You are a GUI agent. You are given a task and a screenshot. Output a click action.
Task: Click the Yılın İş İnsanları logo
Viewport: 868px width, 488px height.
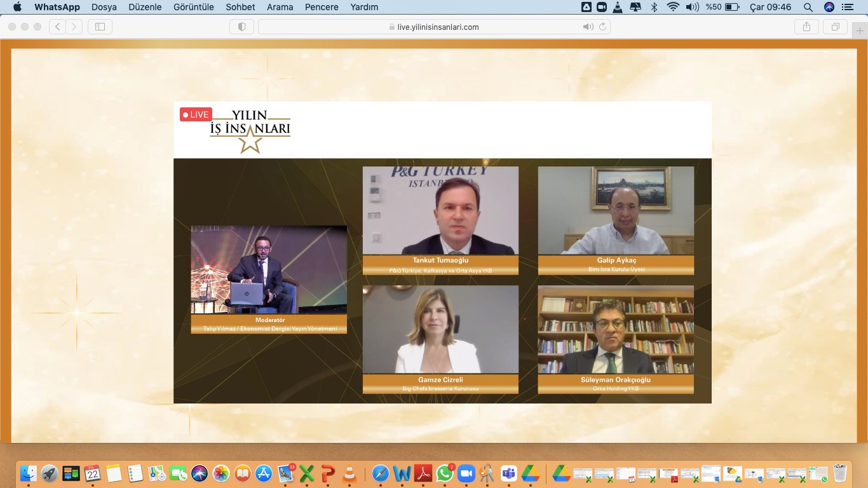250,132
